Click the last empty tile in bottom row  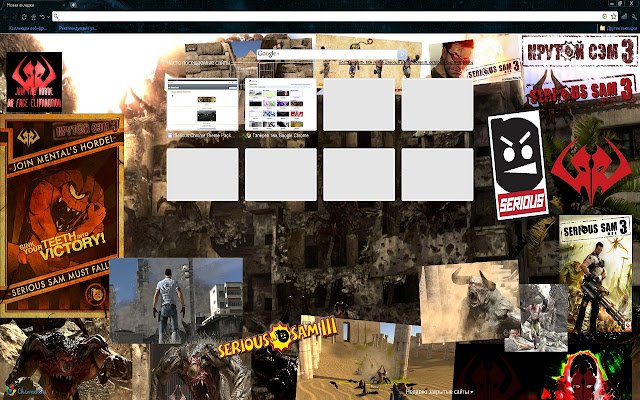[437, 174]
